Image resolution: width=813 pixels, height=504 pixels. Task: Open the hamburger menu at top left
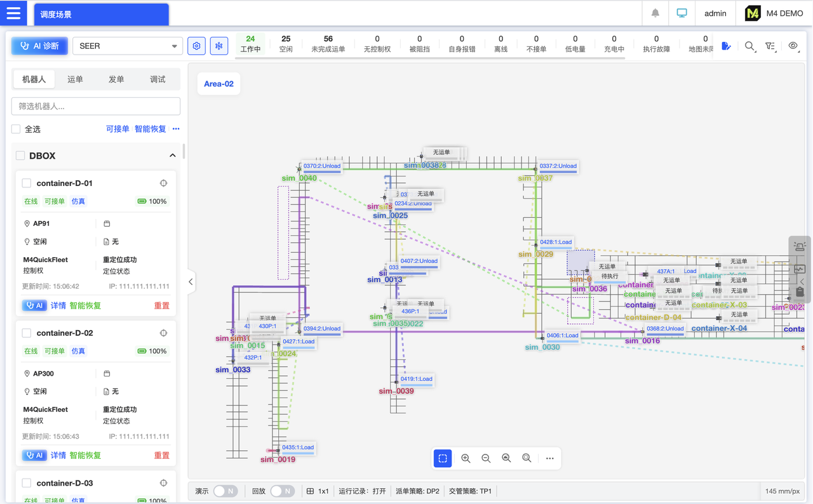pos(13,13)
